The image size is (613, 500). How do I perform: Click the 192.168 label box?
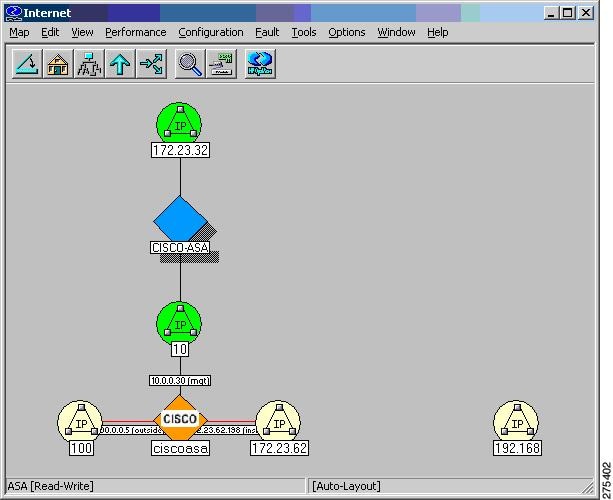pos(517,448)
